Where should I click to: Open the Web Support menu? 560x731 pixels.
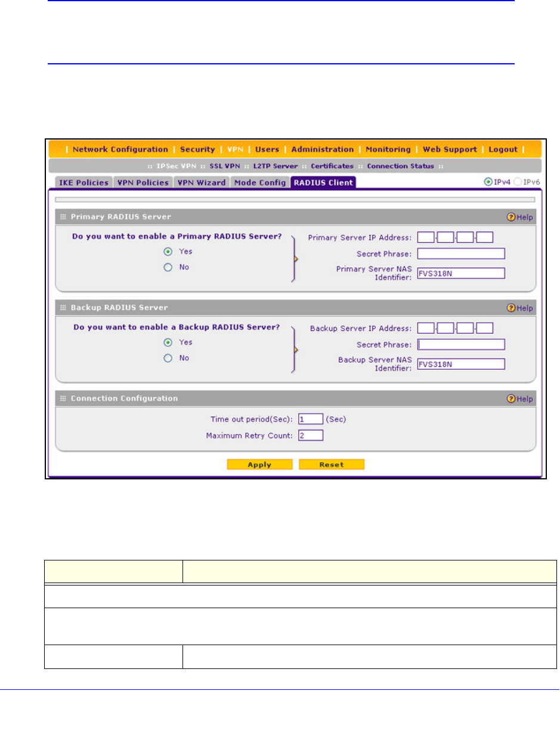450,150
